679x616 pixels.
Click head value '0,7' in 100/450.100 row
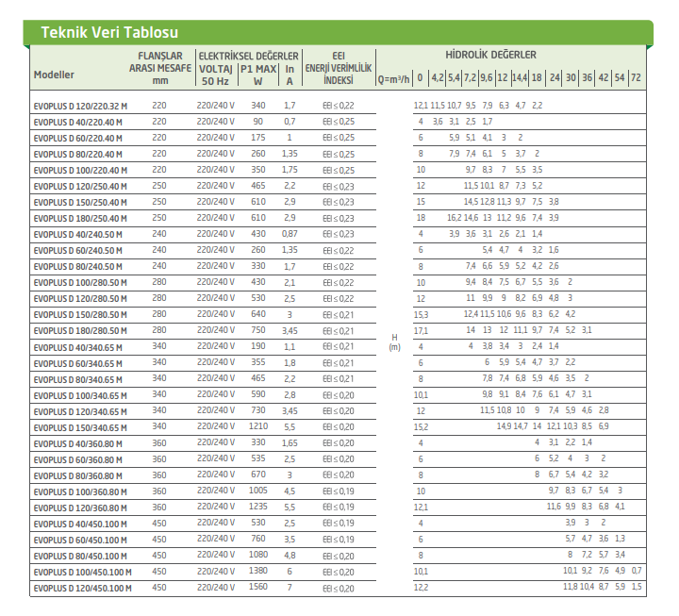tap(637, 571)
